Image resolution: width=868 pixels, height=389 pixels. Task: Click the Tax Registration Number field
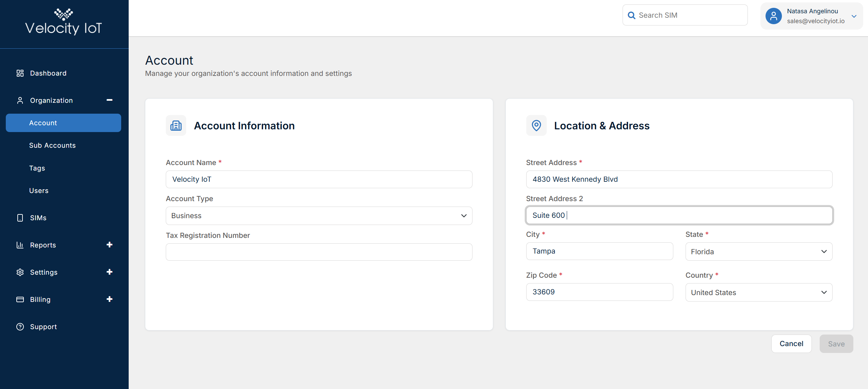(319, 252)
